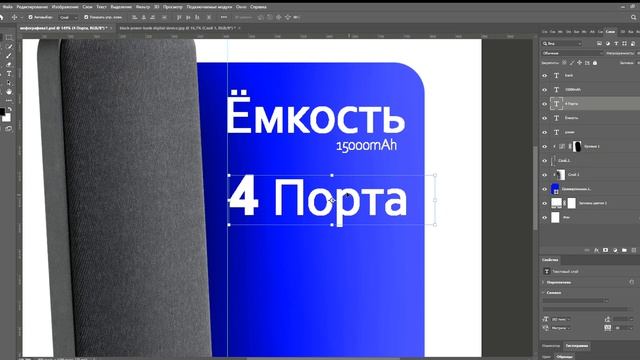Hide the bank text layer

point(544,76)
